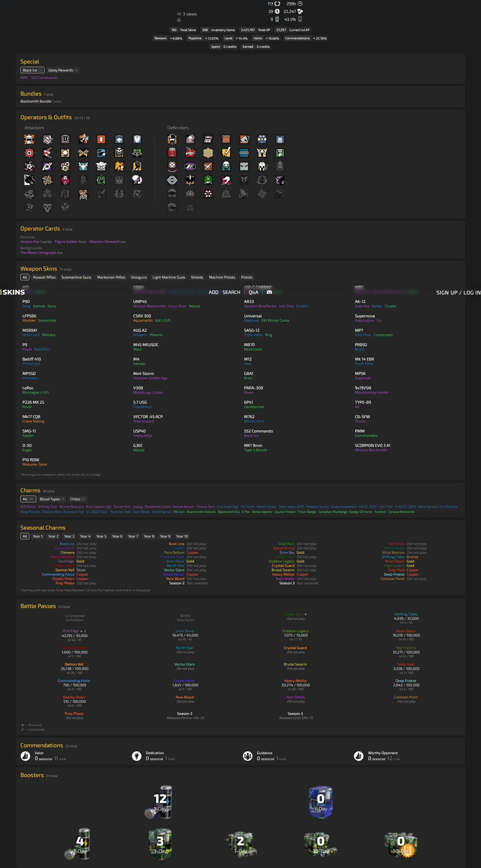Filter seasonal charms by Year 5
This screenshot has width=481, height=868.
(101, 536)
